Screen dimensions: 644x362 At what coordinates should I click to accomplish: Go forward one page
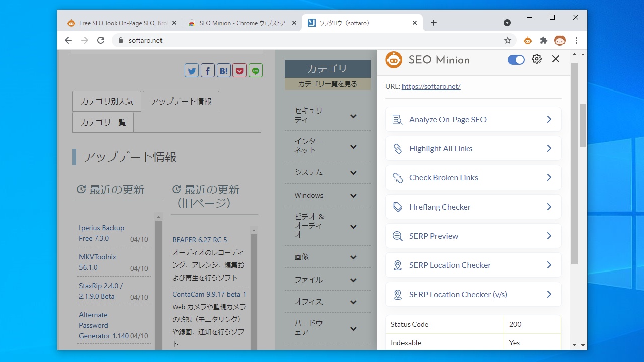tap(85, 40)
